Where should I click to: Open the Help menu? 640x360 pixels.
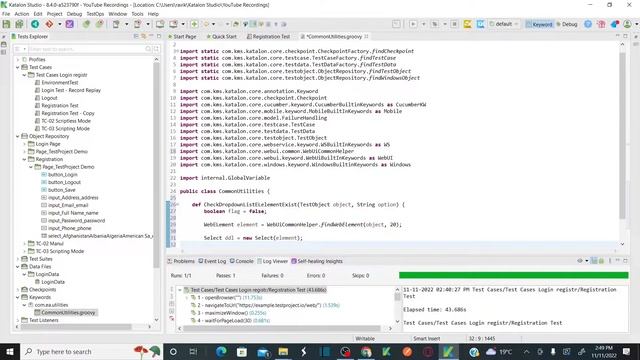click(153, 14)
